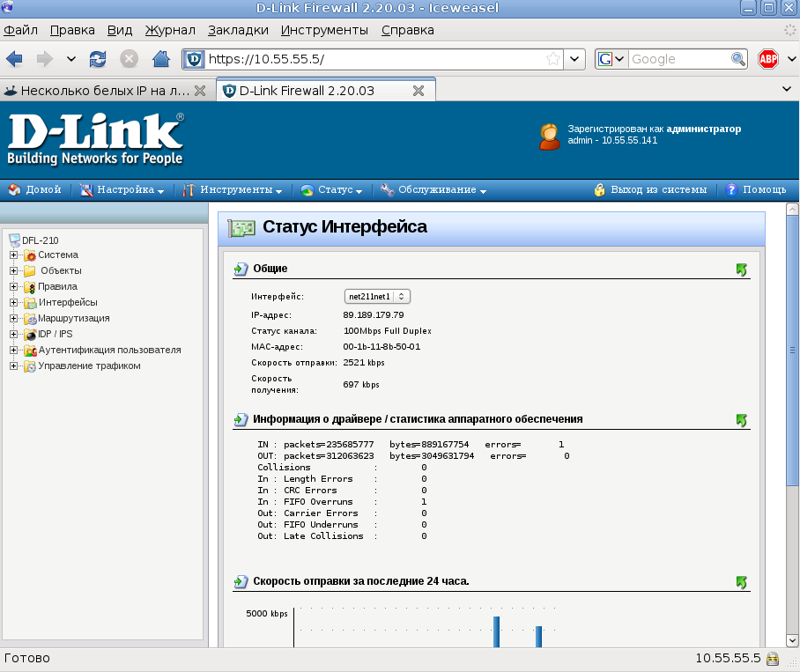
Task: Click the Аутентификация пользователя folder icon
Action: tap(30, 351)
